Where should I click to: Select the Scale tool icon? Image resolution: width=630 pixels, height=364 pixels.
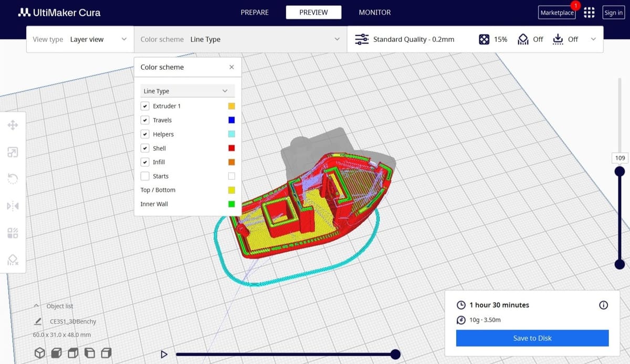click(x=13, y=152)
